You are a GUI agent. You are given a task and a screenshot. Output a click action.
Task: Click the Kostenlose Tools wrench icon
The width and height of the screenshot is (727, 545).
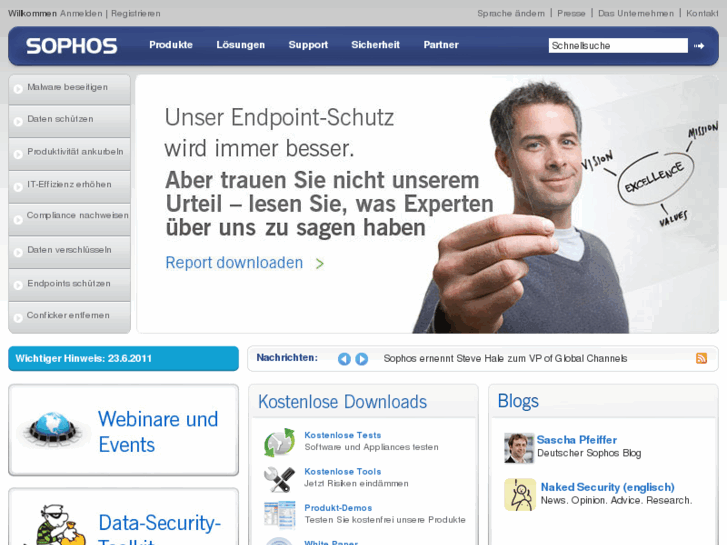(x=279, y=479)
